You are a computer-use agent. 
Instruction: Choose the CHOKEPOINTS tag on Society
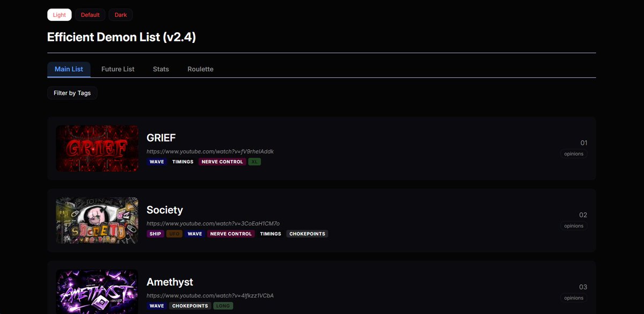tap(307, 234)
